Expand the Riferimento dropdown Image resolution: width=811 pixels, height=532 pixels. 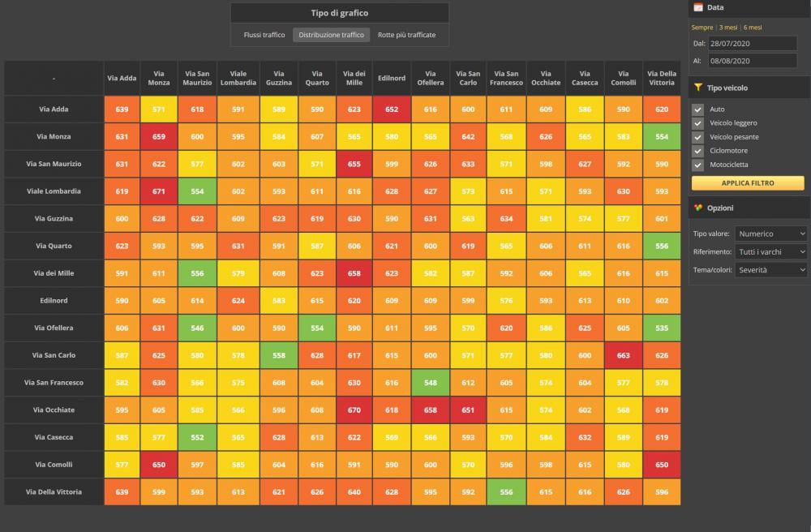pyautogui.click(x=770, y=251)
